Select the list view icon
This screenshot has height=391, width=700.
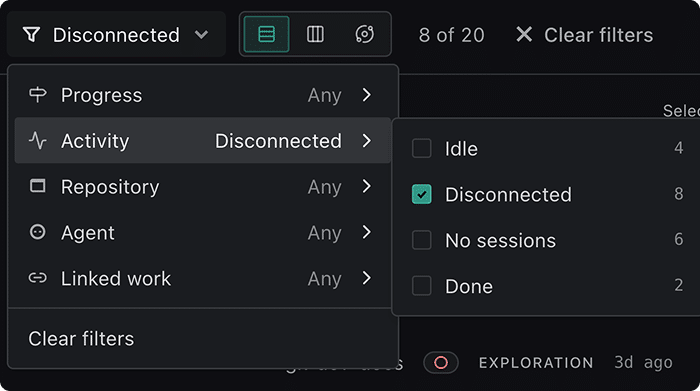[x=267, y=34]
